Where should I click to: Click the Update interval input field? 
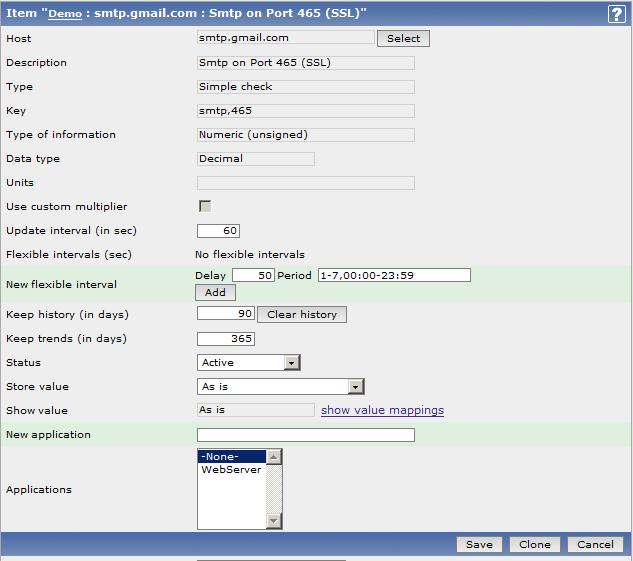click(219, 230)
